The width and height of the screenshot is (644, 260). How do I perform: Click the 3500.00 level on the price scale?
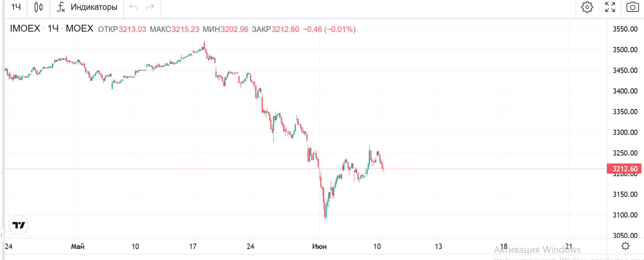click(x=625, y=50)
